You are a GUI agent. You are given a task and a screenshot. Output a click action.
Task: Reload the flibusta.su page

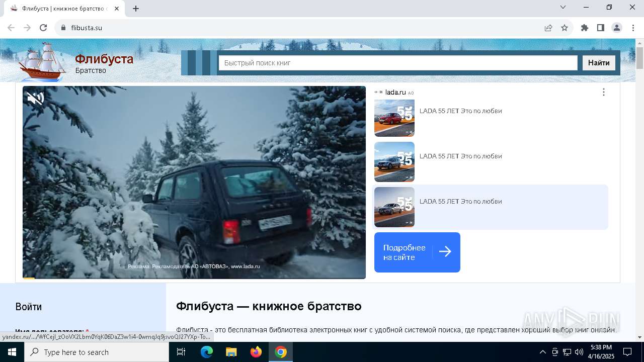coord(43,28)
